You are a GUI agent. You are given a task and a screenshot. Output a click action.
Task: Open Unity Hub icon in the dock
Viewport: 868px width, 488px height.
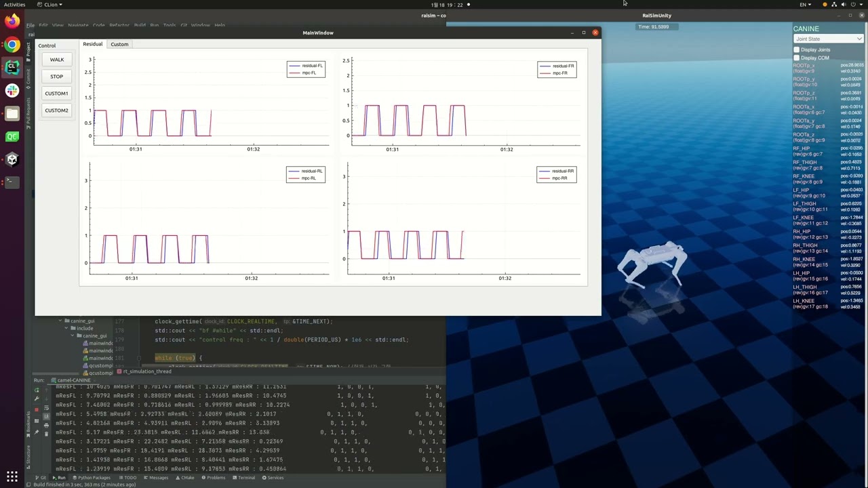[12, 159]
